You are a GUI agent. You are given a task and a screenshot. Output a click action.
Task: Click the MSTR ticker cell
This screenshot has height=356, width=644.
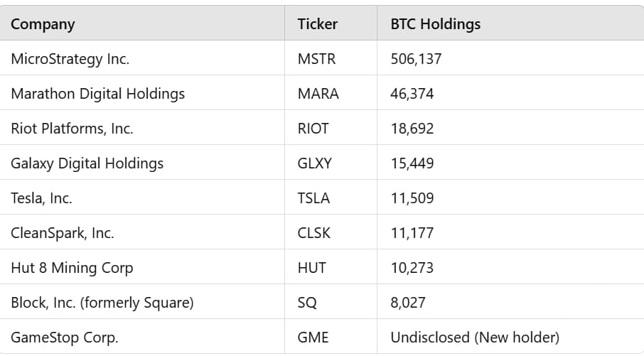coord(316,59)
